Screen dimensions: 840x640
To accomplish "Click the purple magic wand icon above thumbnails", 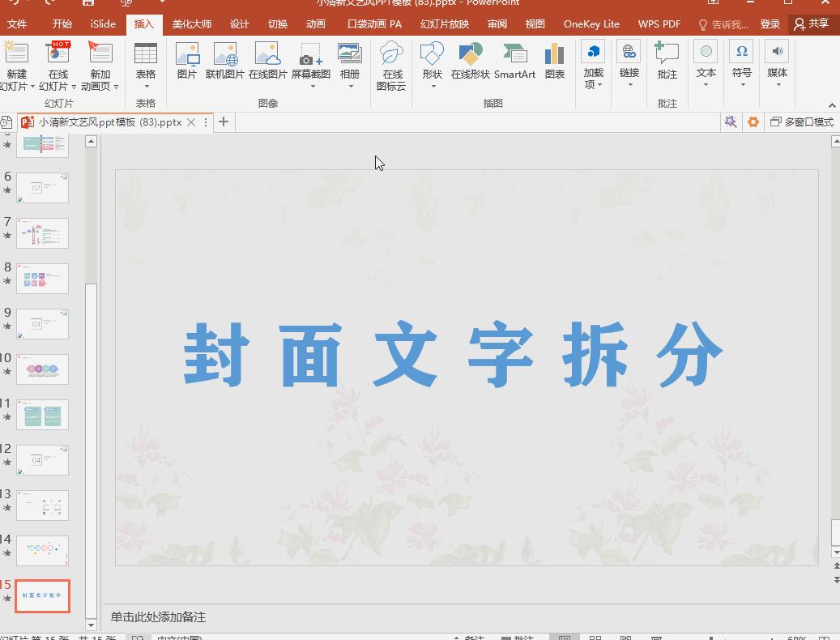I will coord(731,121).
